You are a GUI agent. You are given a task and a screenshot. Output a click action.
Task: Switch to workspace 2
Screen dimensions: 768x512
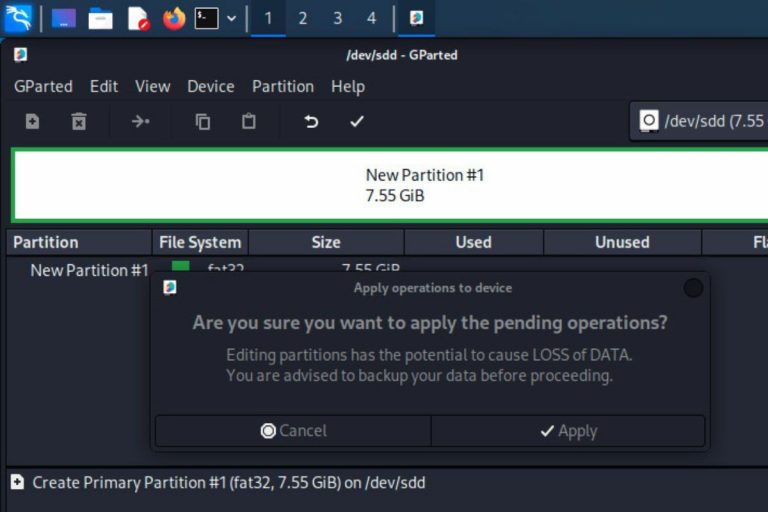click(303, 19)
